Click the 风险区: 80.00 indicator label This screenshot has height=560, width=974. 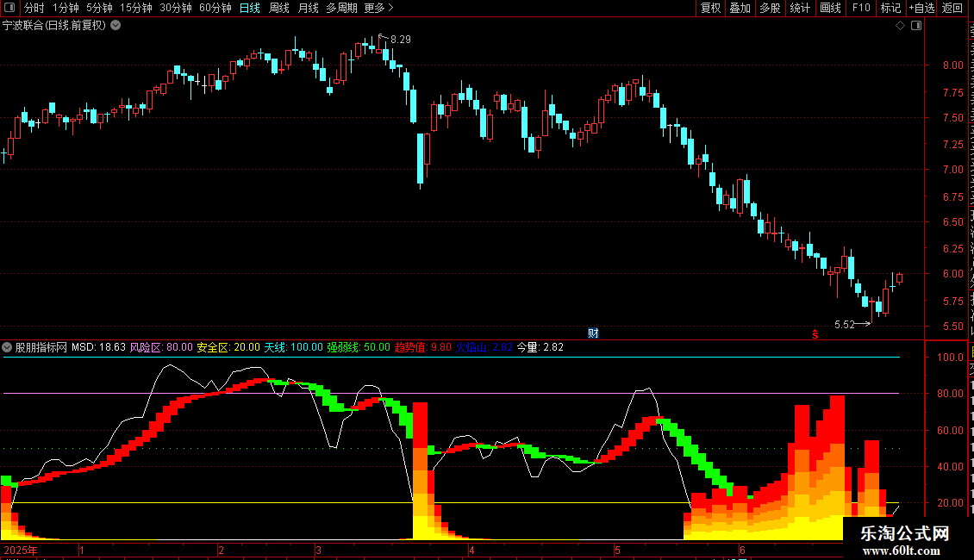(161, 348)
